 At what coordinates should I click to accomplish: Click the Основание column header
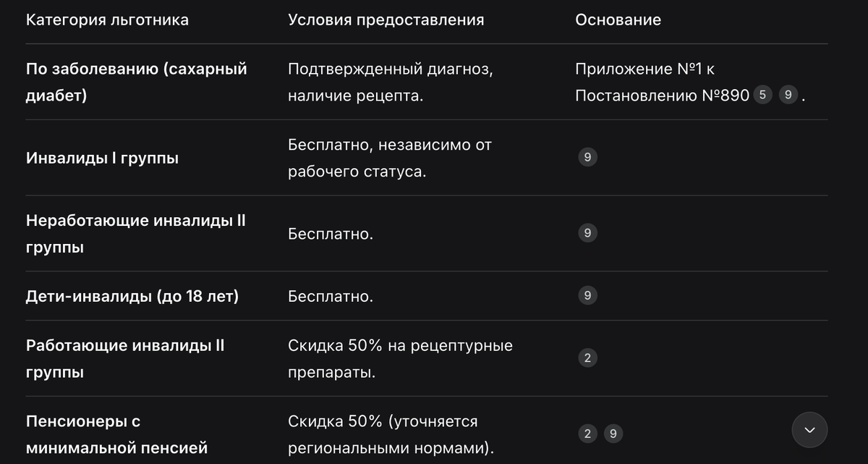tap(618, 20)
